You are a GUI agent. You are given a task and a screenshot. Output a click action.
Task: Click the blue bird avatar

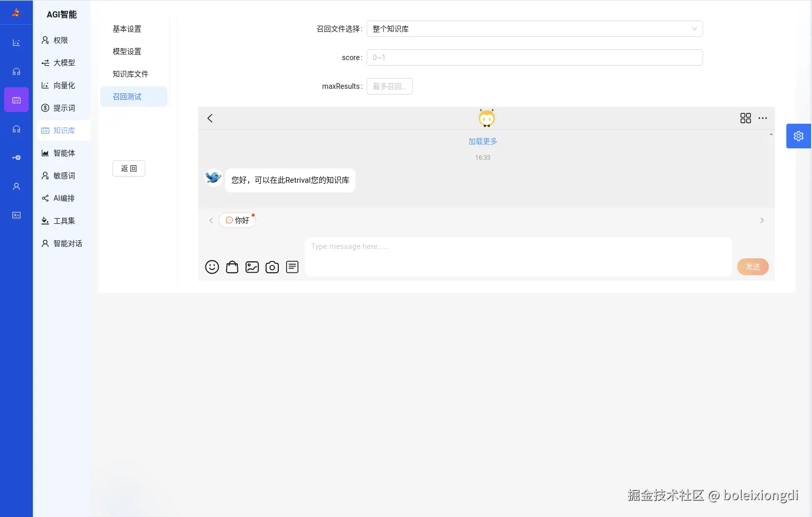tap(213, 177)
